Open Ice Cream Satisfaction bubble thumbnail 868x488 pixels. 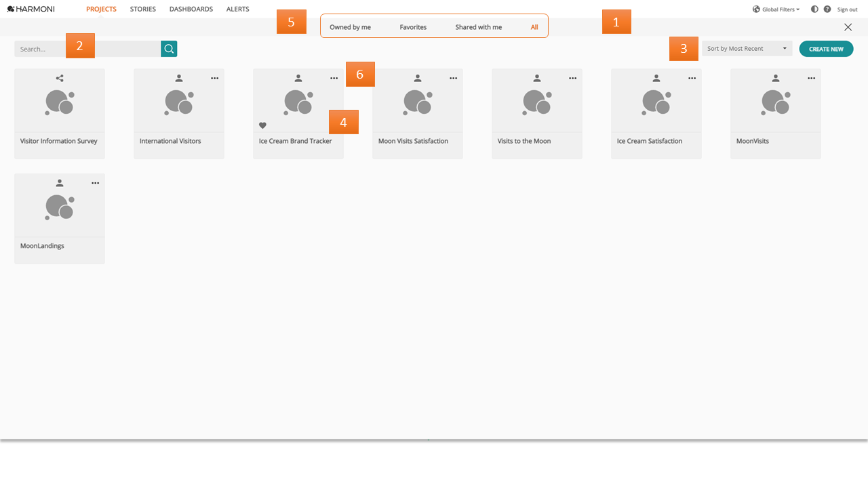pos(656,102)
